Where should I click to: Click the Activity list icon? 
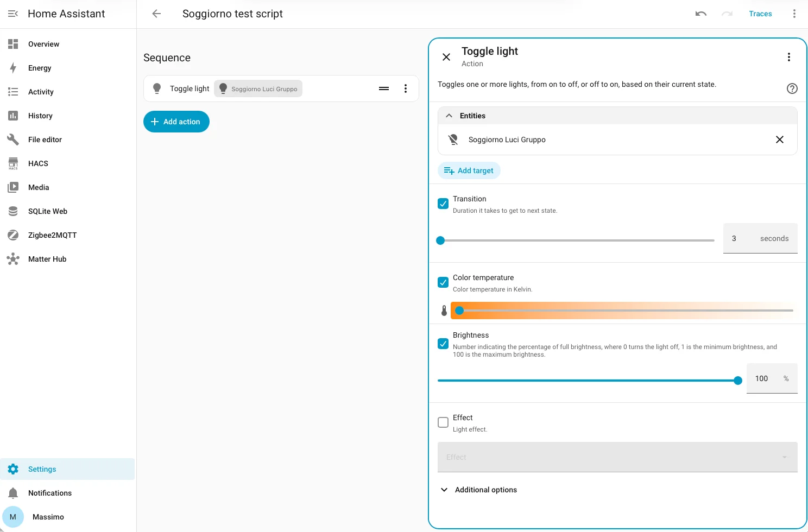13,92
